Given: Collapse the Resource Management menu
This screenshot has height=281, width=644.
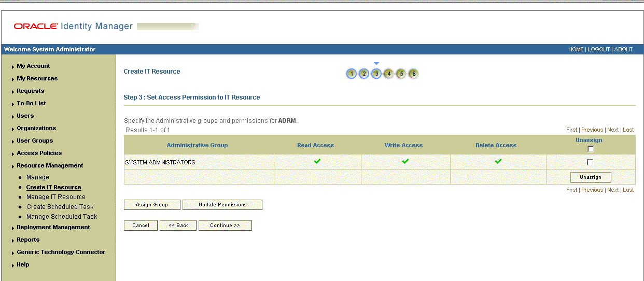Looking at the screenshot, I should (50, 166).
